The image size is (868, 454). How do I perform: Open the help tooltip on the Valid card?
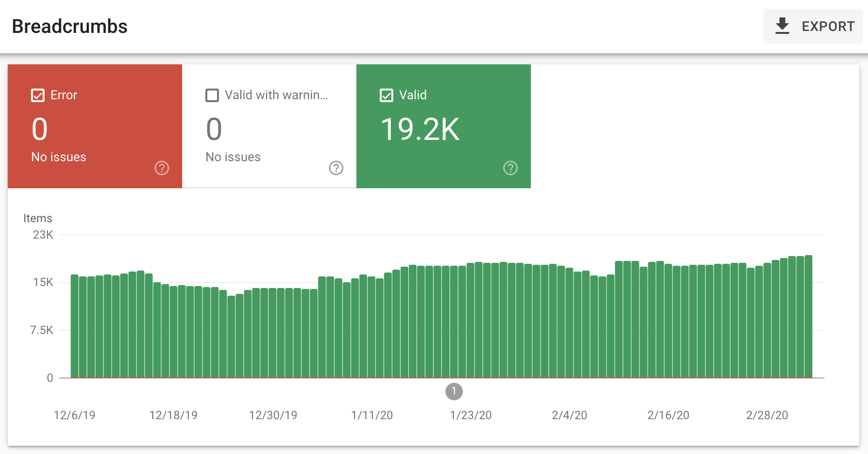coord(510,168)
